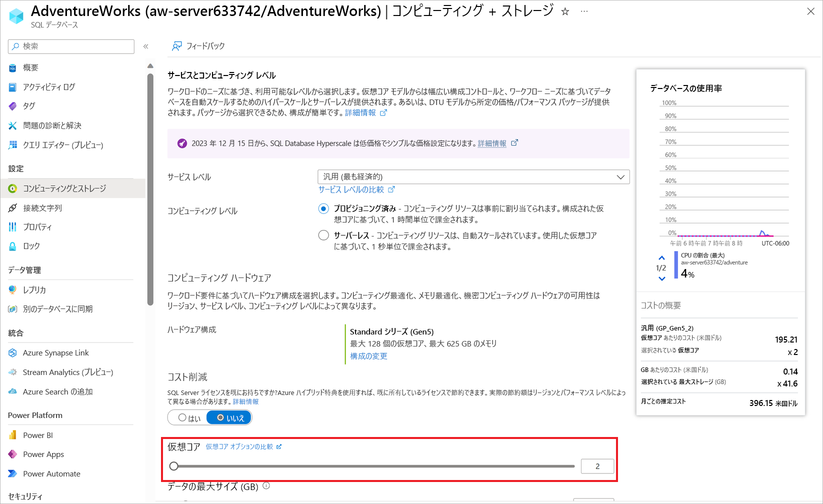823x504 pixels.
Task: Click the Azure Search cloud icon
Action: (12, 391)
